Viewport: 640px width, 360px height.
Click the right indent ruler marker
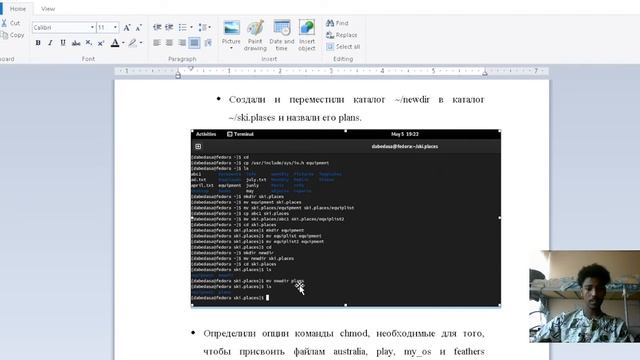pos(484,73)
